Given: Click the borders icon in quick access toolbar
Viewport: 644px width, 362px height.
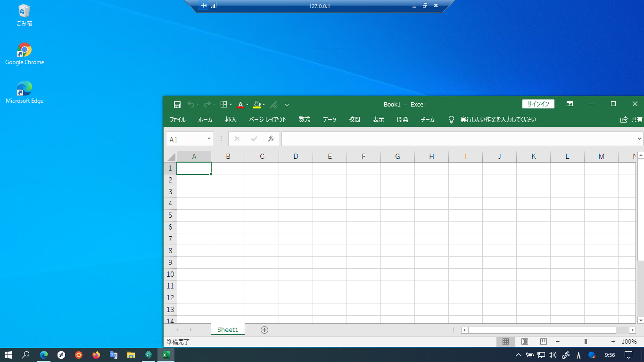Looking at the screenshot, I should coord(224,105).
